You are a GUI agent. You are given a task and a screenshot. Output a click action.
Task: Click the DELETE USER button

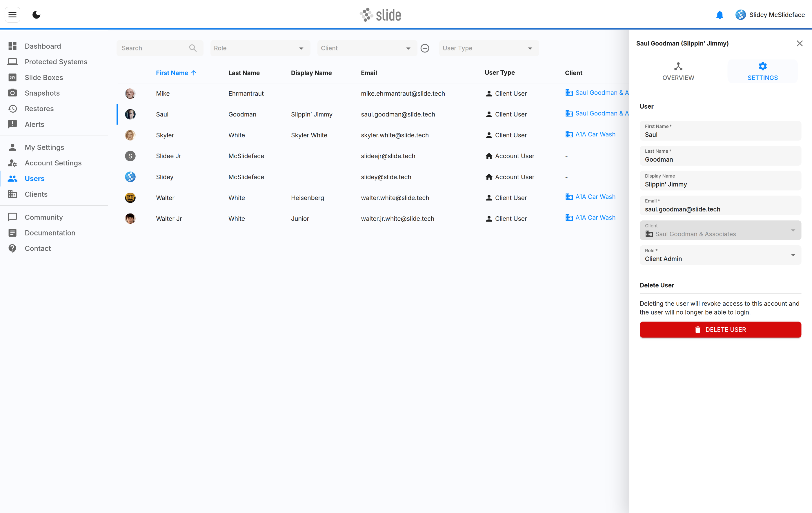720,329
